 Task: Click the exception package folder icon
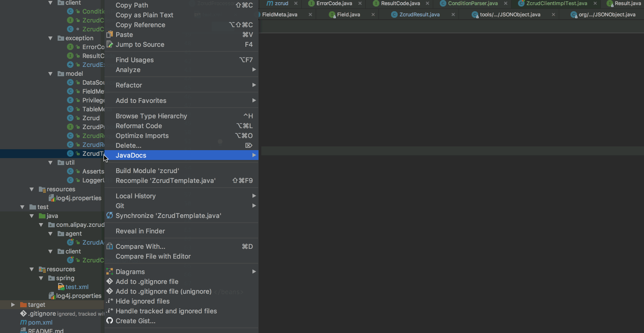[x=61, y=38]
